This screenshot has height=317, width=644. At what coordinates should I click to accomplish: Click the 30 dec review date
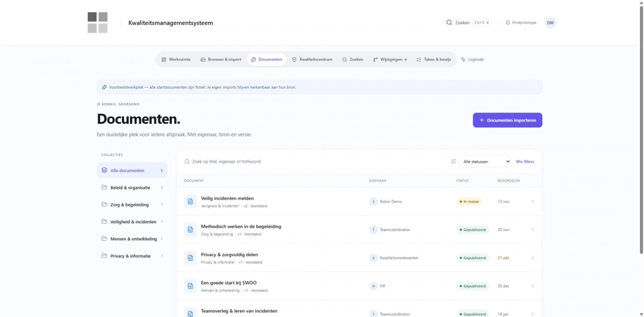[503, 286]
